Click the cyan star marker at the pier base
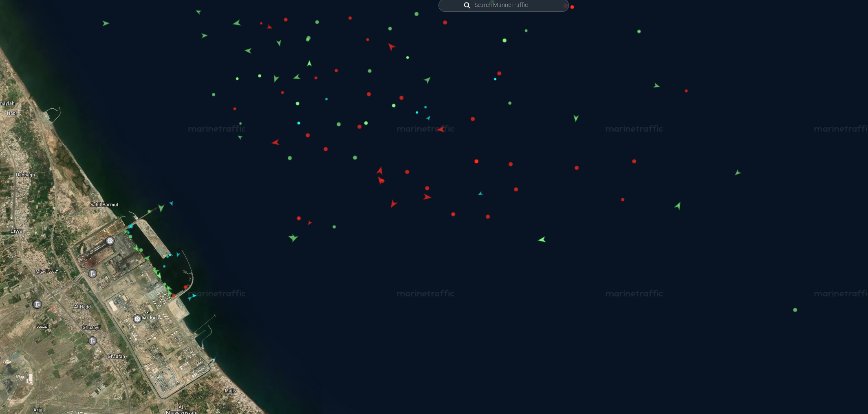This screenshot has height=414, width=868. coord(131,226)
